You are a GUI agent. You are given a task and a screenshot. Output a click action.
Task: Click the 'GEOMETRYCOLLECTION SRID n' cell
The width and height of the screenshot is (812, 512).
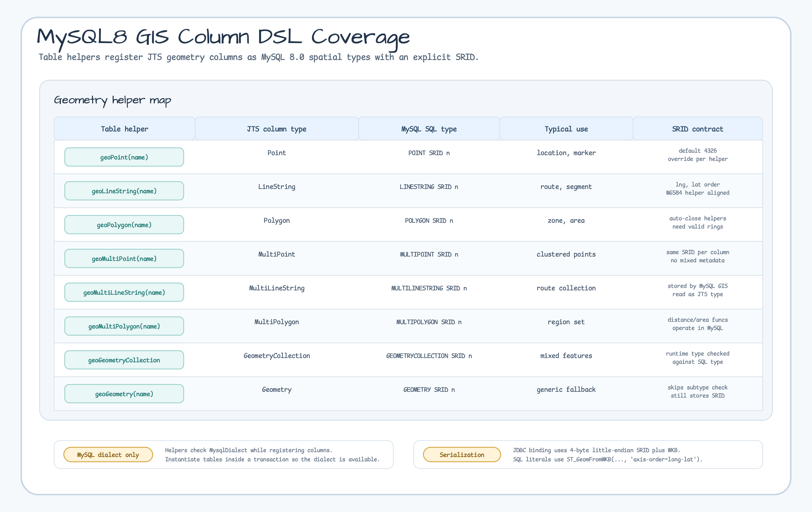click(x=429, y=356)
